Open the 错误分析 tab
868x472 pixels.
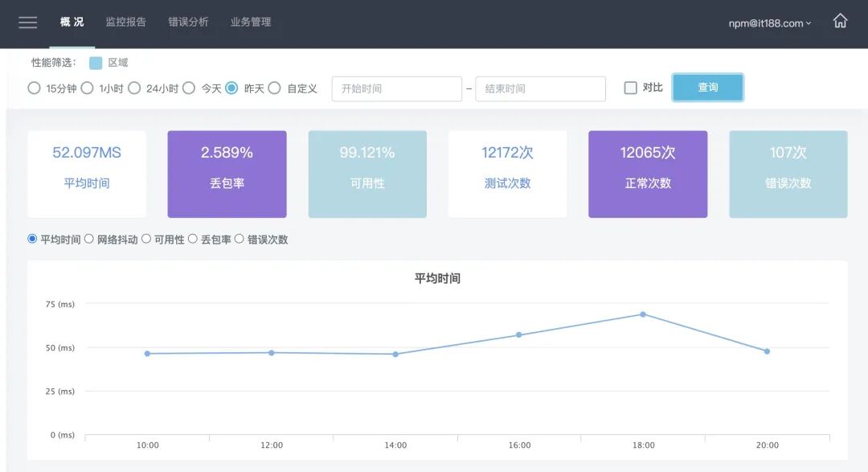188,22
